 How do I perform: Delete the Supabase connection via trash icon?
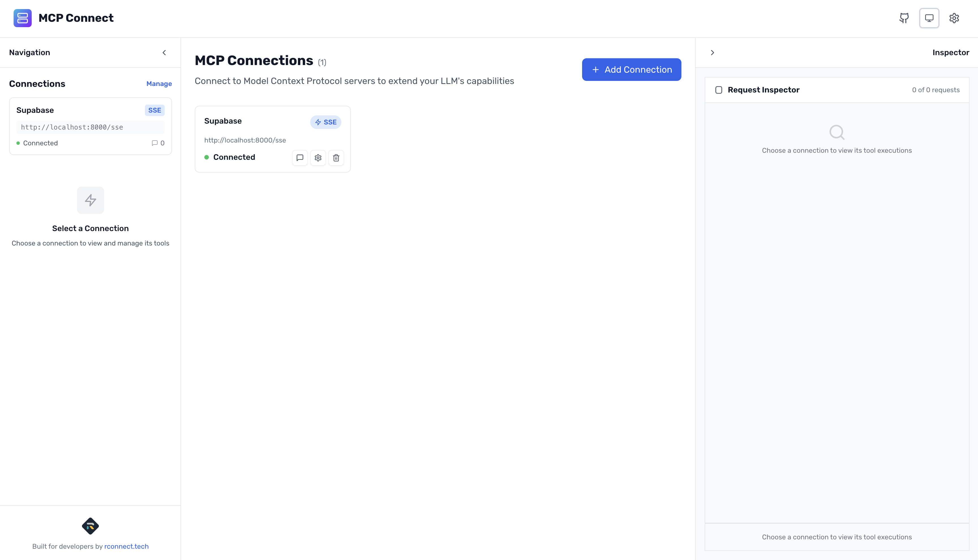pos(336,158)
